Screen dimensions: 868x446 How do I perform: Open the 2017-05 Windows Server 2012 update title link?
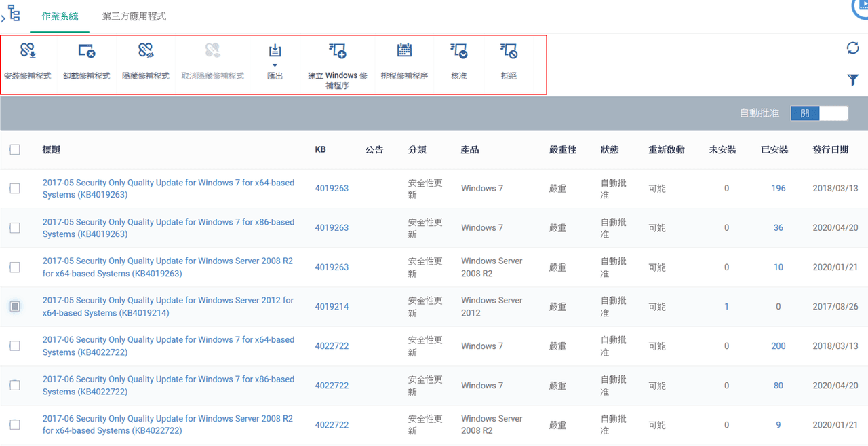pyautogui.click(x=167, y=307)
